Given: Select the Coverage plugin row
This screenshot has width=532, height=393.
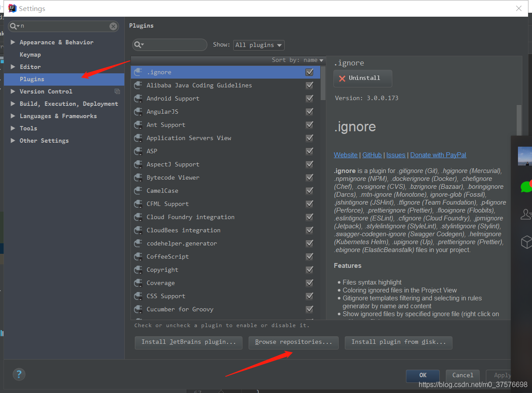Looking at the screenshot, I should tap(226, 283).
